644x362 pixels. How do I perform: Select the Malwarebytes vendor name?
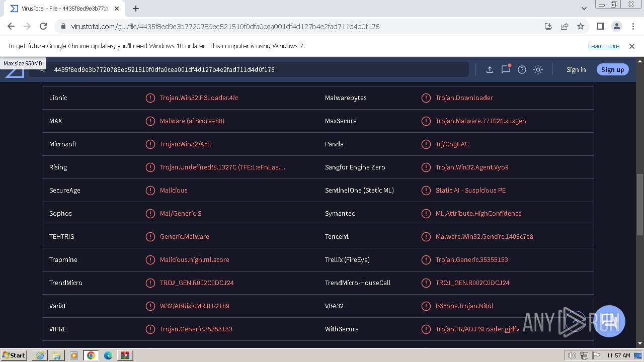pos(346,98)
